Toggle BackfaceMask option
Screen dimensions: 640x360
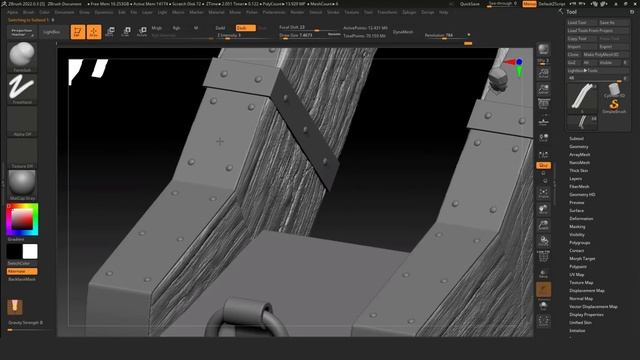(22, 279)
